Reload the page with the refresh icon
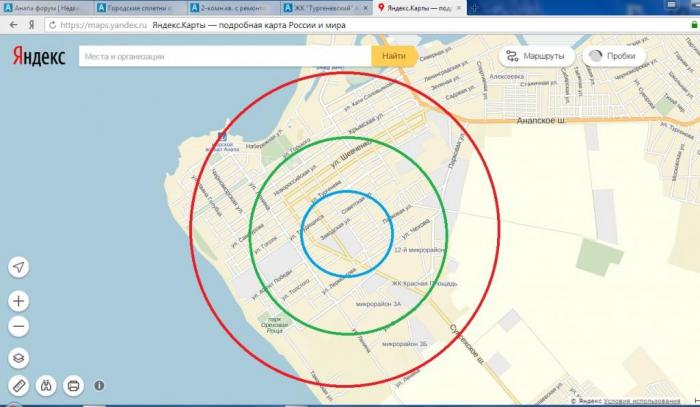The width and height of the screenshot is (700, 407). [52, 25]
